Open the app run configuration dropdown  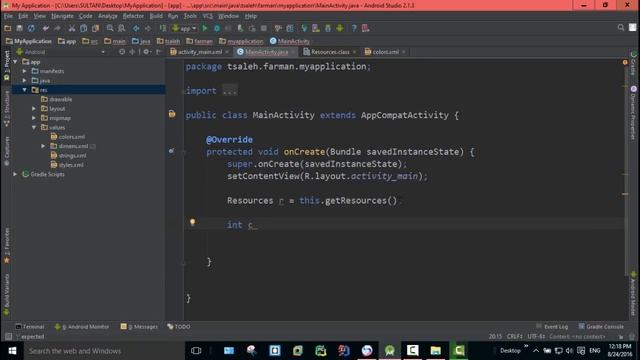click(184, 28)
